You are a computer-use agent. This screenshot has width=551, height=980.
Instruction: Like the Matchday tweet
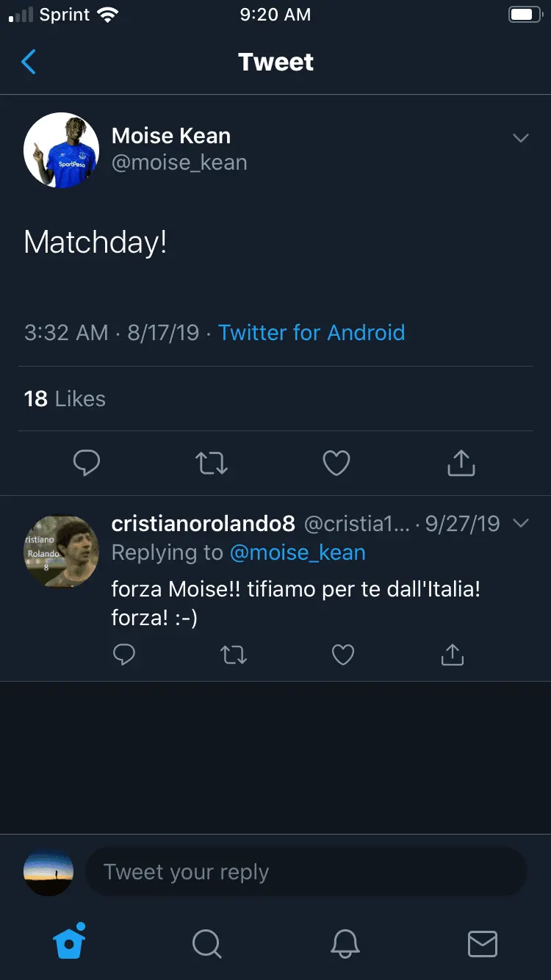[x=336, y=463]
